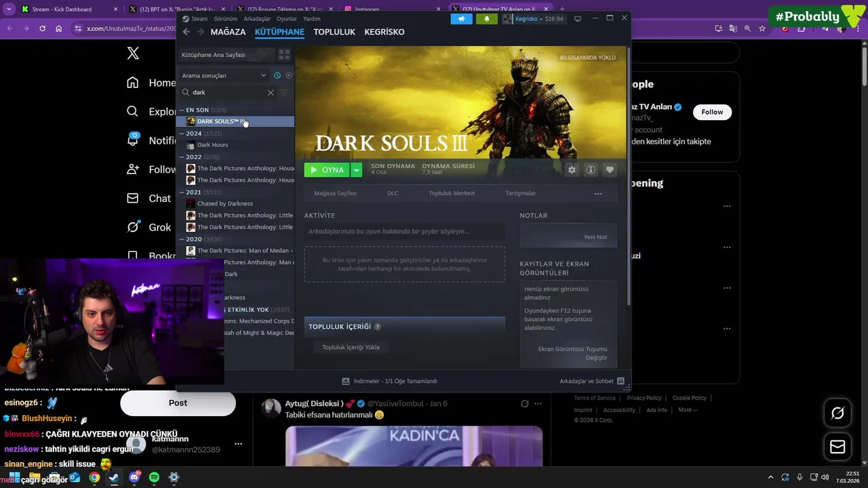The image size is (868, 488).
Task: Click Topluluk İçeriği Yükle button
Action: click(x=351, y=347)
